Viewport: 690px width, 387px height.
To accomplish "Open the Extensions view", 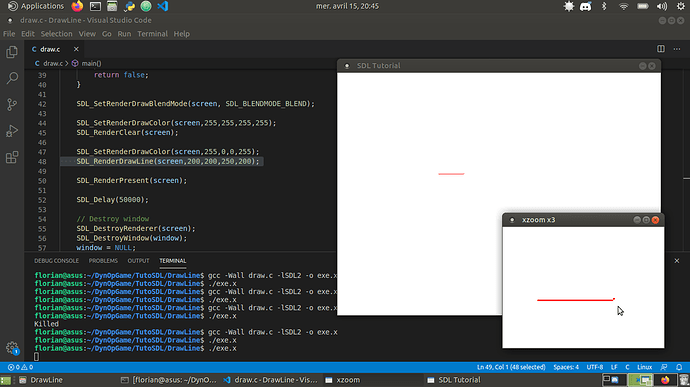I will 12,157.
